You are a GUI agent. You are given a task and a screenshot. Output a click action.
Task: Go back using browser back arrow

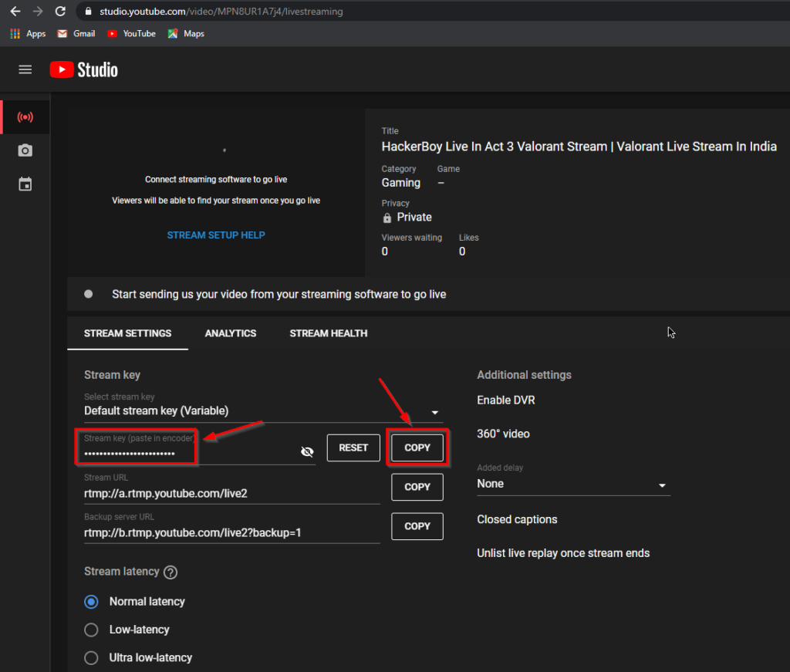click(x=15, y=11)
